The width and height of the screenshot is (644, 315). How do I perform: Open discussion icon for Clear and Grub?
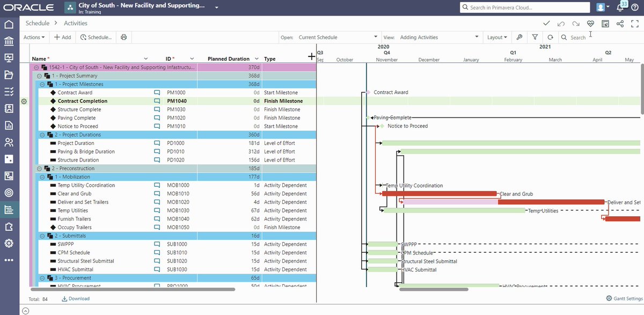click(157, 194)
